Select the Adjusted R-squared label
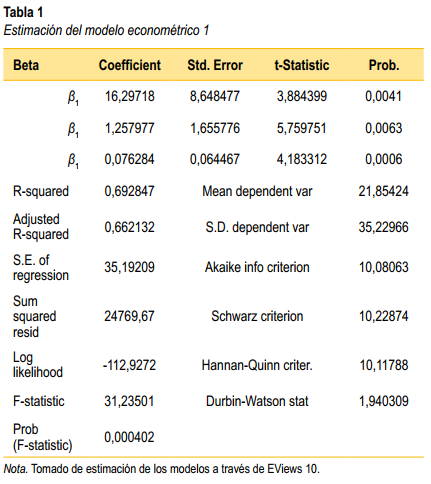The width and height of the screenshot is (431, 484). (x=41, y=227)
